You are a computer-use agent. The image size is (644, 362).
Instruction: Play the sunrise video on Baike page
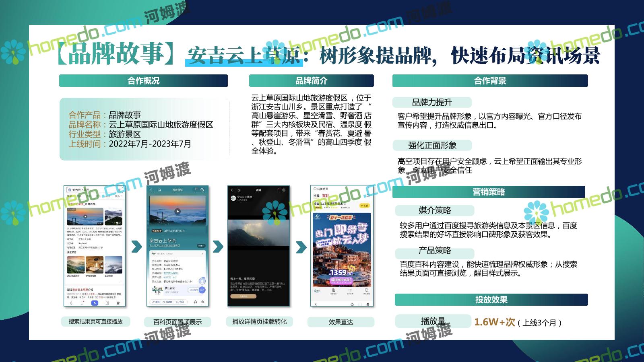click(177, 212)
